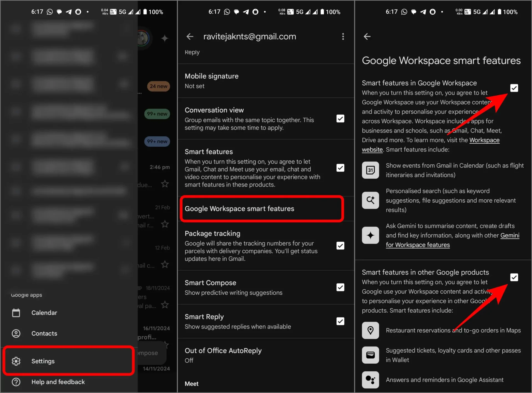Open Calendar from the Gmail sidebar

[44, 312]
